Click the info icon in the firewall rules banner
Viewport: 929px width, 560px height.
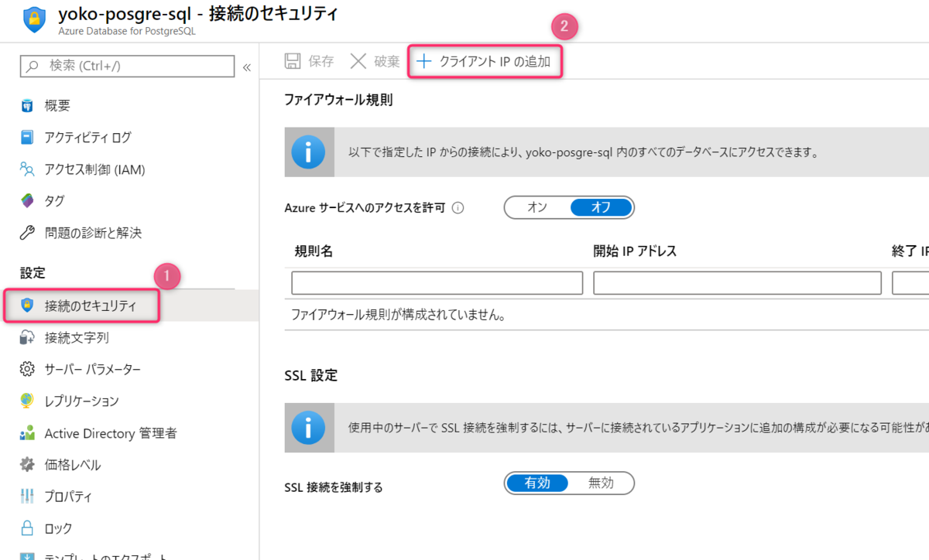309,152
